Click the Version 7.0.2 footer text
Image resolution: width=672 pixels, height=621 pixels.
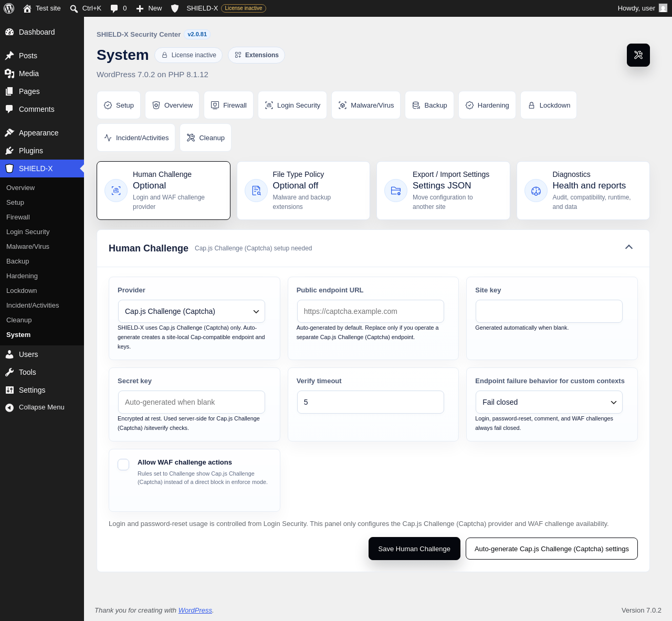tap(642, 610)
